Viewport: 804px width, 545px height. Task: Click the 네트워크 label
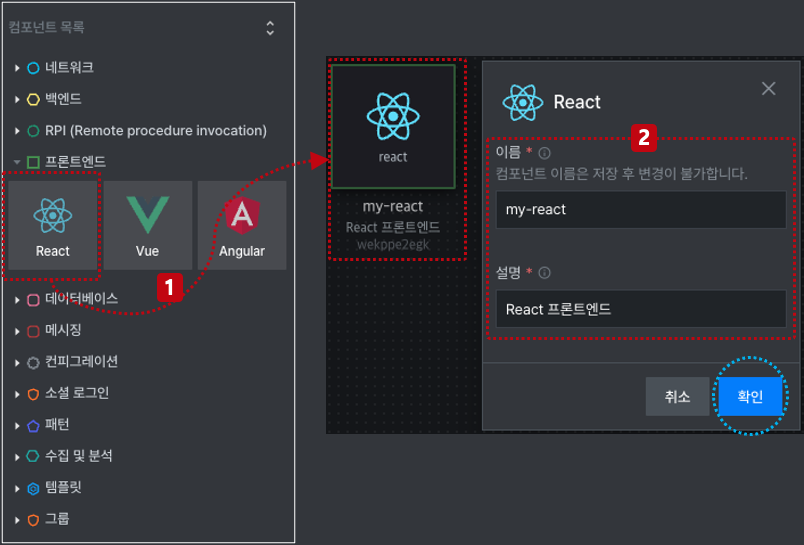point(69,68)
